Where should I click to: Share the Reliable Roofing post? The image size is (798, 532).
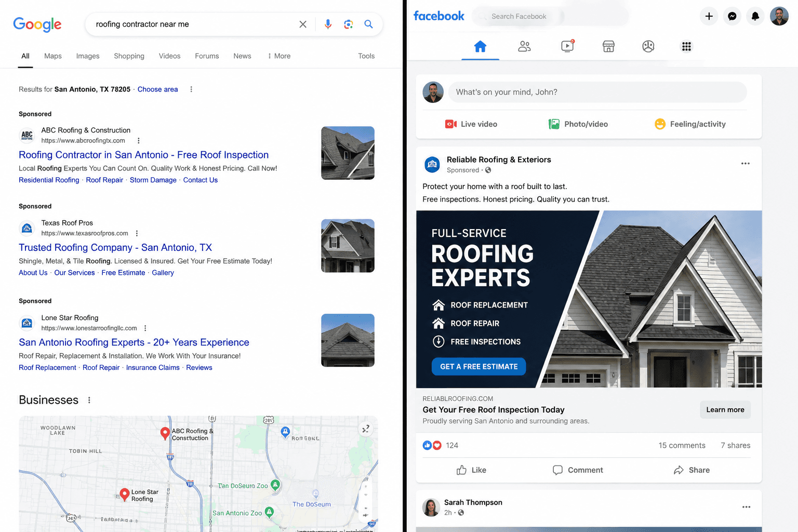click(x=692, y=470)
